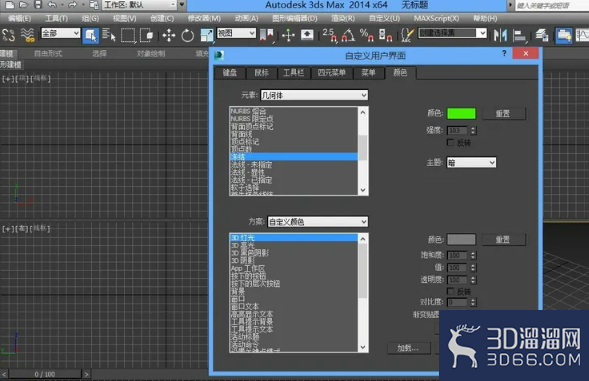
Task: Click the 饱和度 spinner arrows
Action: (x=473, y=256)
